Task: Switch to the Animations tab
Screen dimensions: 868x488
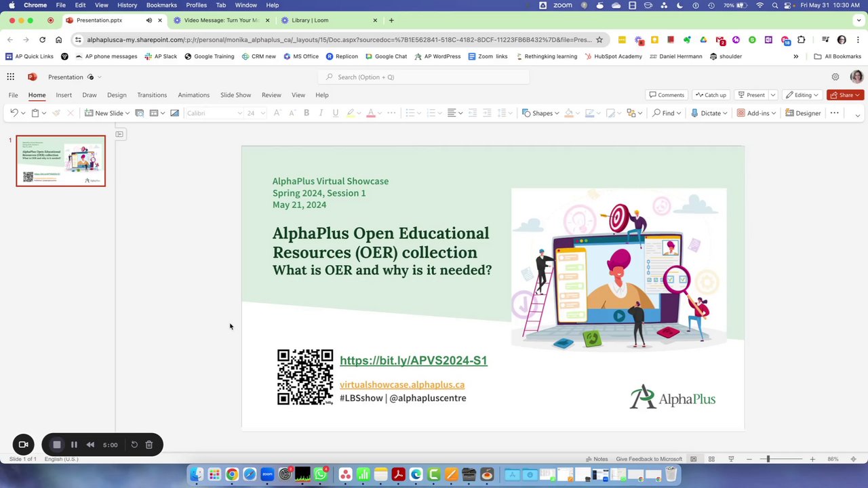Action: pos(194,95)
